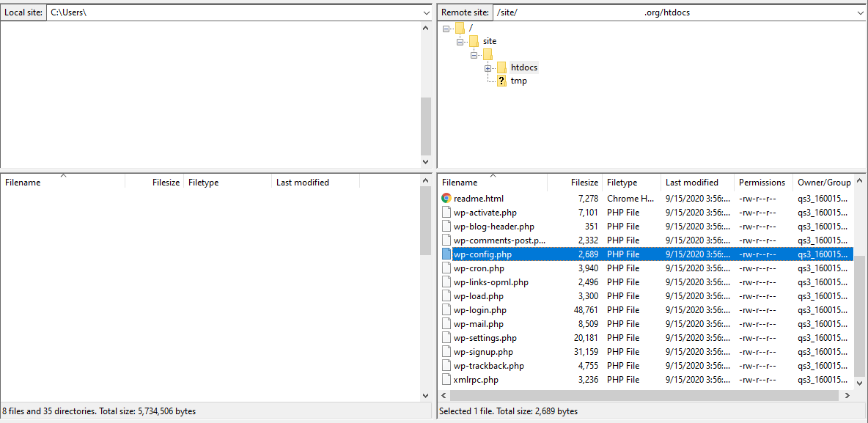Click the PHP icon beside wp-settings.php
The image size is (868, 423).
click(x=447, y=337)
